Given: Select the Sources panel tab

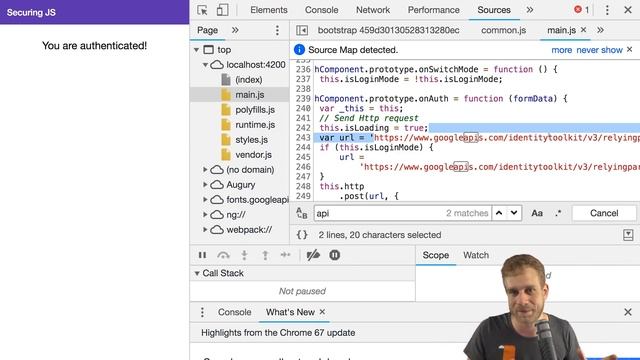Looking at the screenshot, I should [494, 10].
